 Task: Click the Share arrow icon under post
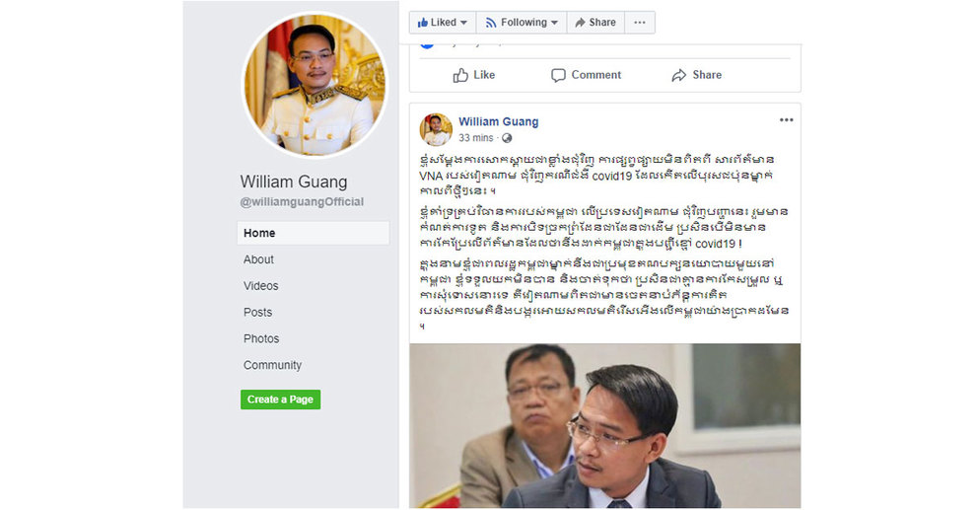click(678, 76)
